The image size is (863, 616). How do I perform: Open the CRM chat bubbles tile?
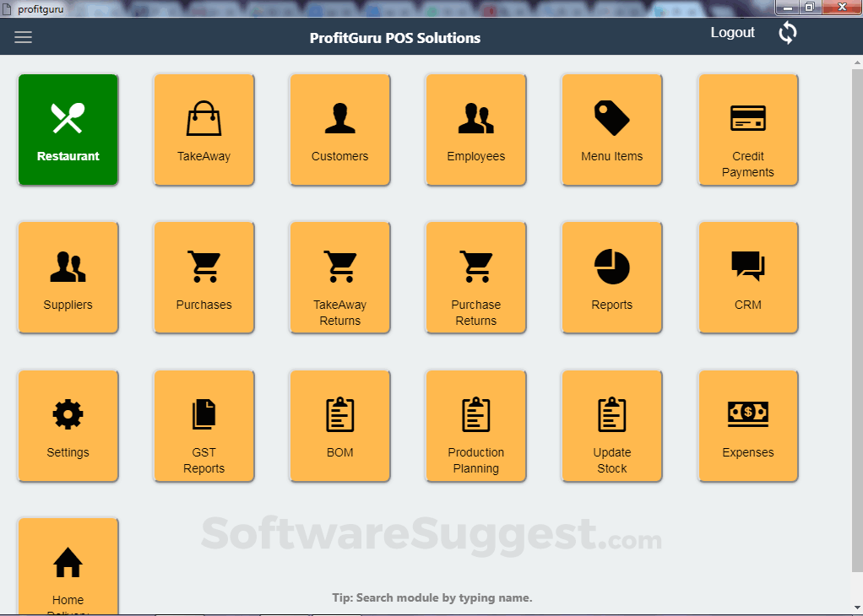(748, 278)
